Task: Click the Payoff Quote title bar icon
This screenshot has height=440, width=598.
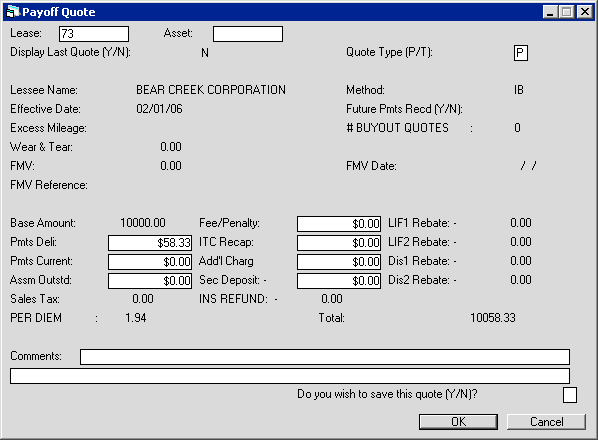Action: click(x=13, y=12)
